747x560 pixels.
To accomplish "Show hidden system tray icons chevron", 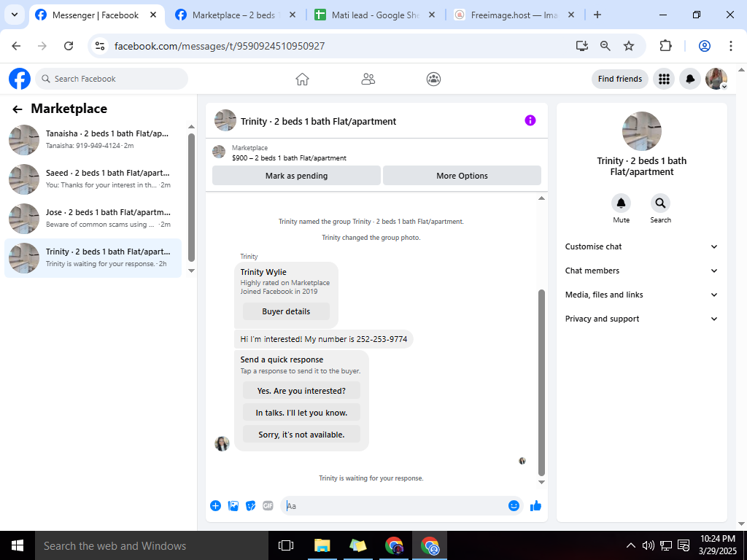I will tap(630, 545).
